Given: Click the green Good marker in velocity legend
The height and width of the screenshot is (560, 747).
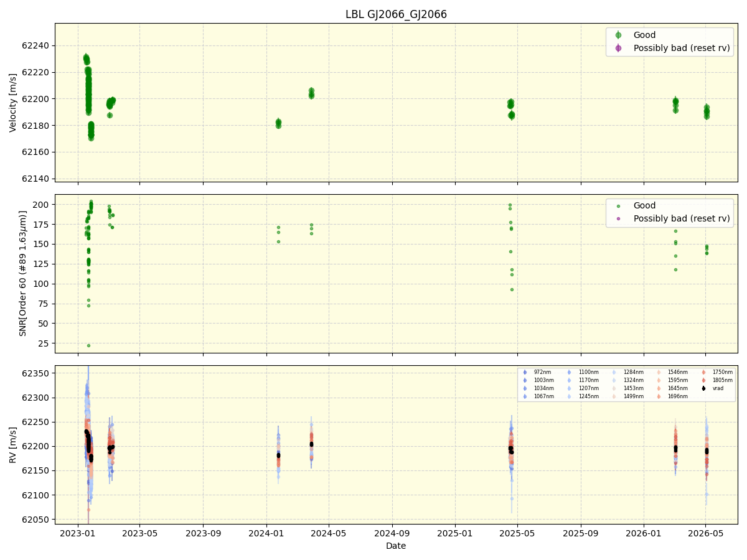Looking at the screenshot, I should (618, 35).
